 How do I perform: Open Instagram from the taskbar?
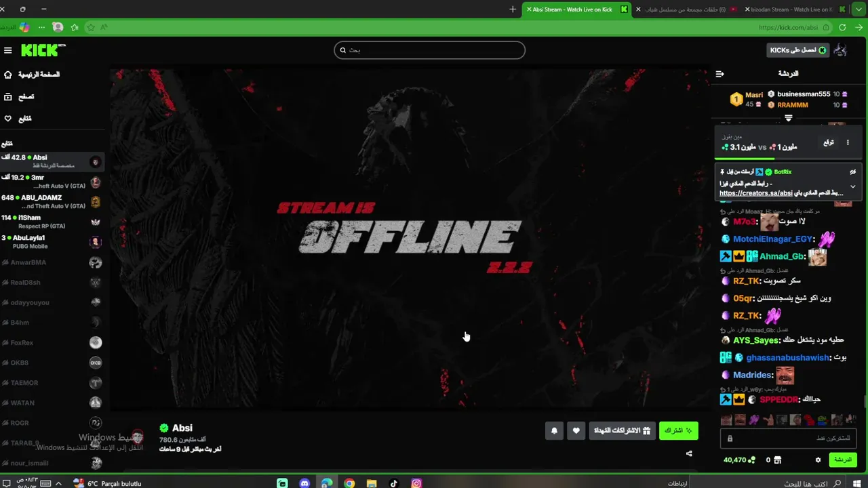(x=416, y=483)
